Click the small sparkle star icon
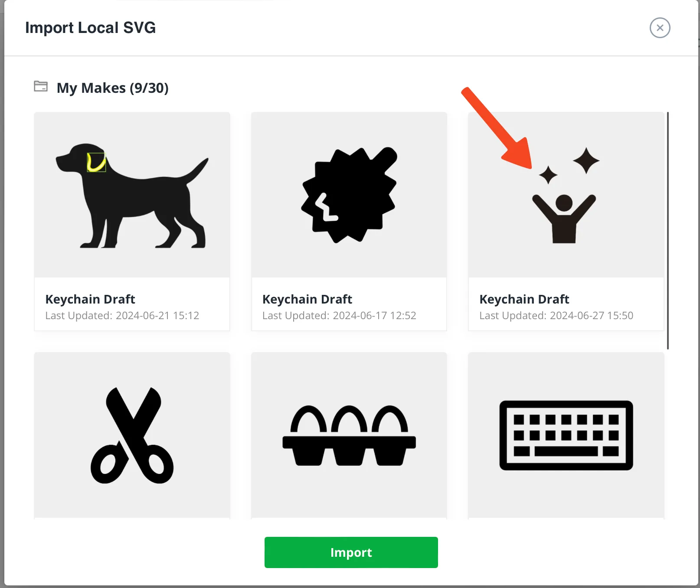Screen dimensions: 700x588 point(548,175)
